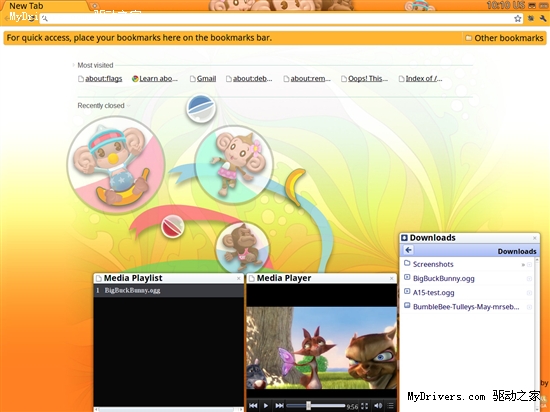
Task: Open the Index of /... most visited link
Action: tap(421, 79)
